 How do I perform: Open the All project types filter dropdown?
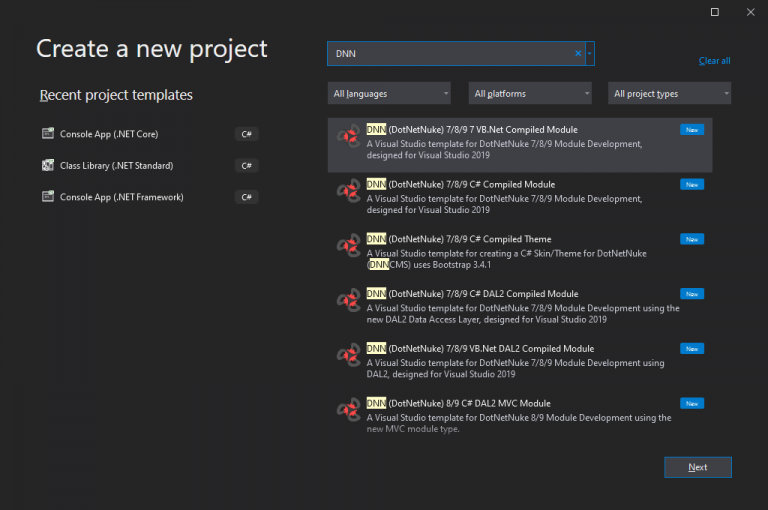(x=670, y=93)
